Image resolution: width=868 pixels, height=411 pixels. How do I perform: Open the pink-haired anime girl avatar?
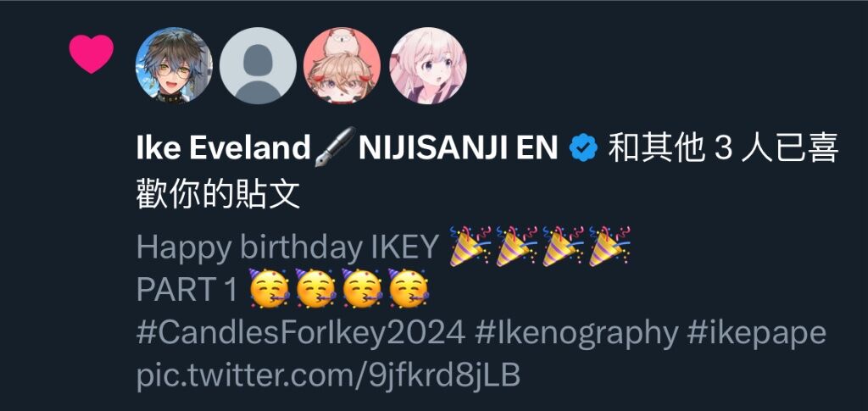pyautogui.click(x=428, y=65)
